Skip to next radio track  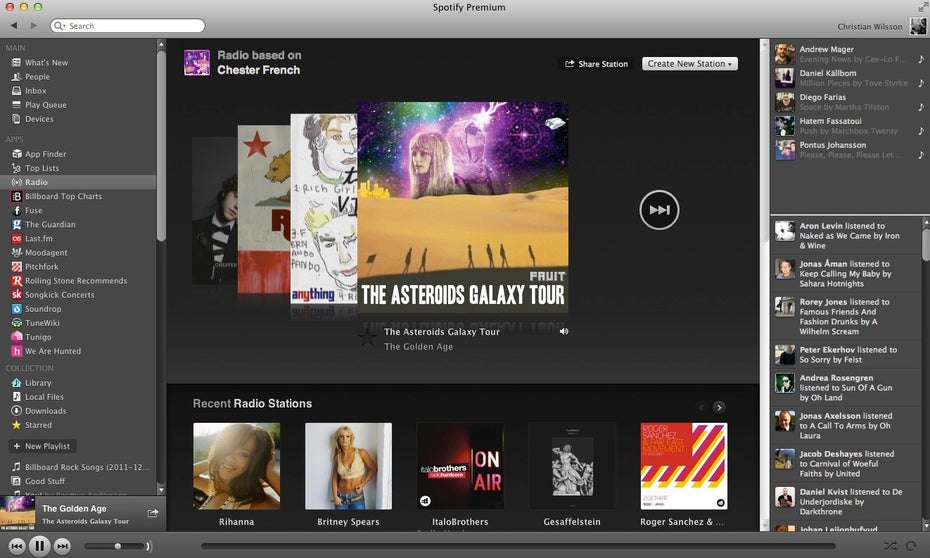(659, 210)
